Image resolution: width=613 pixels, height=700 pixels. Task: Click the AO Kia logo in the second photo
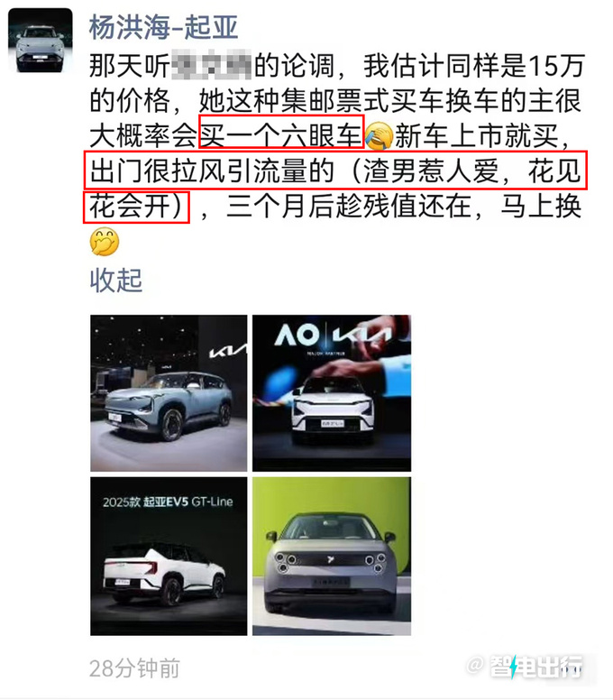[x=333, y=336]
